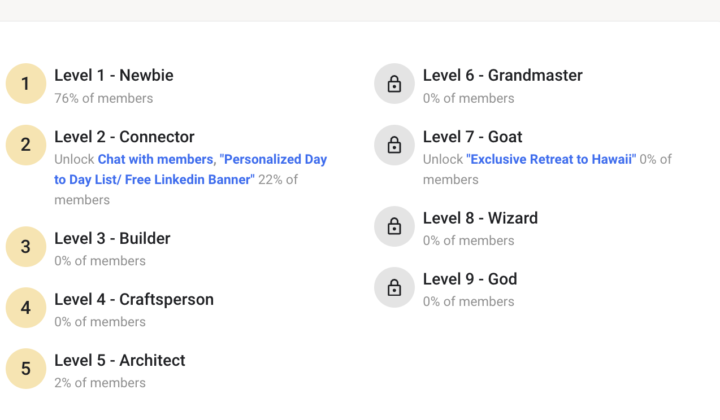The width and height of the screenshot is (720, 420).
Task: Select the "Level 8 - Wizard" title
Action: [x=480, y=218]
